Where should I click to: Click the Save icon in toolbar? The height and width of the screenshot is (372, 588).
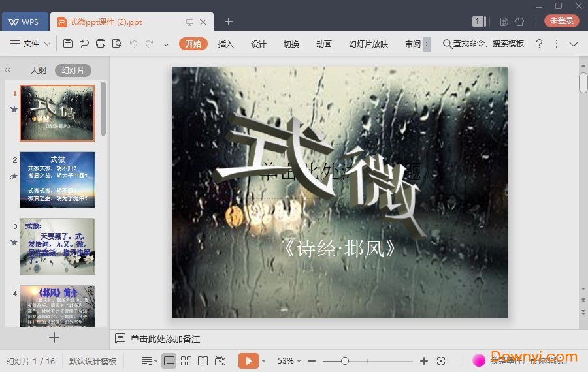pos(68,44)
